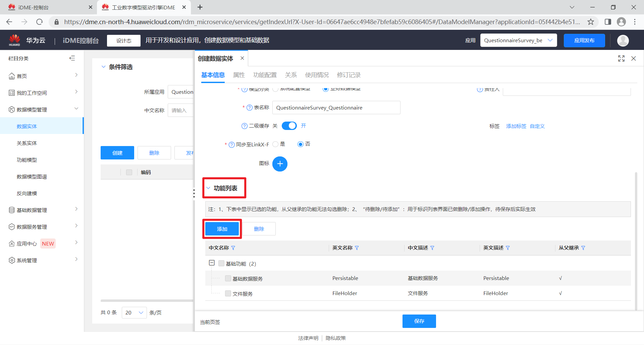Toggle the 二级缓存 switch
Screen dimensions: 644x345
click(289, 126)
